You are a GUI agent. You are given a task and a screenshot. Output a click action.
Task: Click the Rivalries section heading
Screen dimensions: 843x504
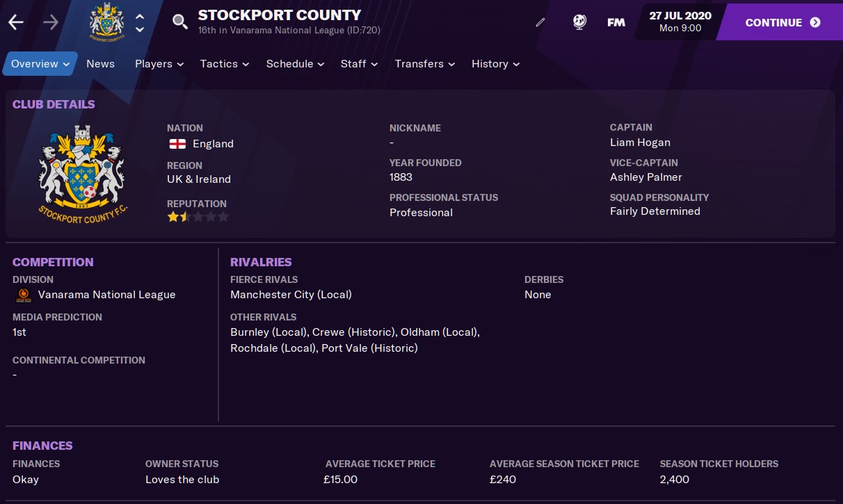[x=261, y=262]
